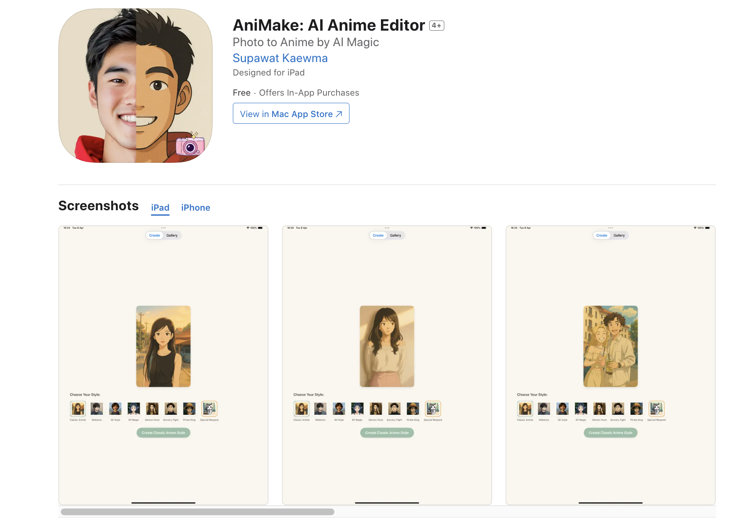Choose Special Request cat icon in second screenshot
The height and width of the screenshot is (532, 756).
(433, 409)
